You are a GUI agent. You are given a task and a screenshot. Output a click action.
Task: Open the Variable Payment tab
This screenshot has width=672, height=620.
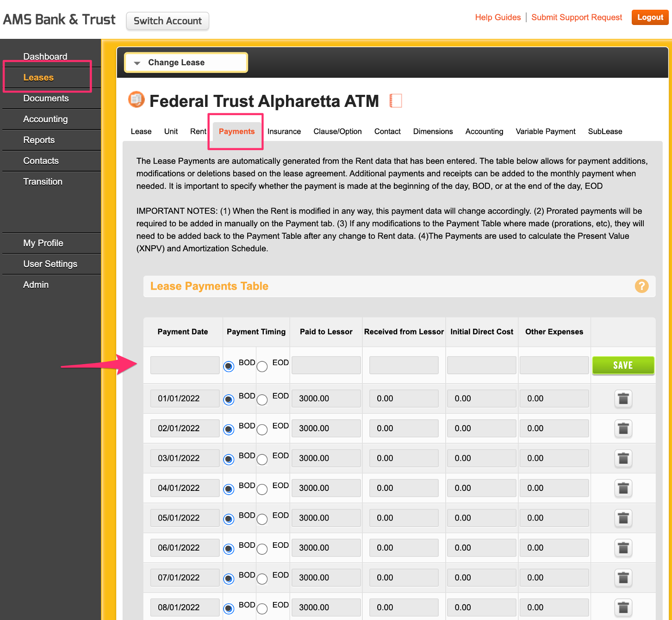[545, 131]
